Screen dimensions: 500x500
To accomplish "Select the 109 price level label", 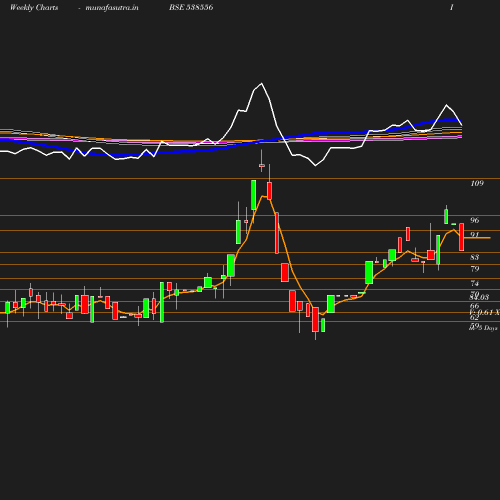I will click(477, 183).
